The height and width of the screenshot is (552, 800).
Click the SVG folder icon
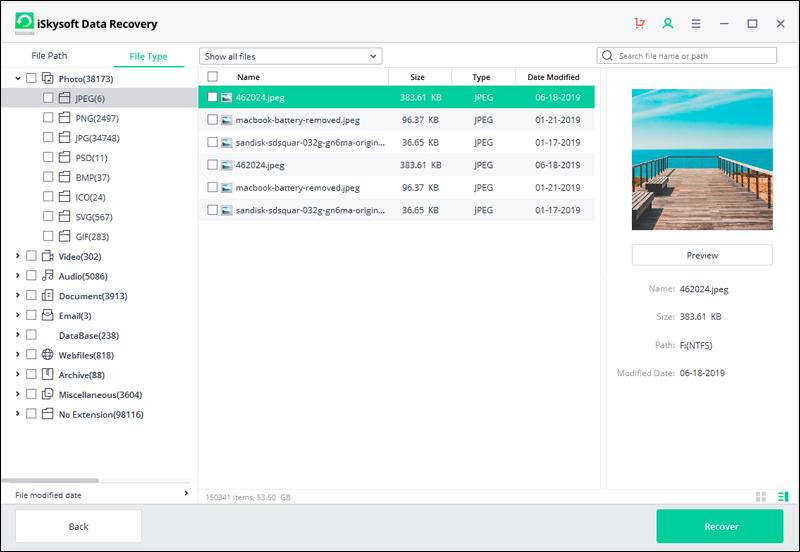(64, 216)
